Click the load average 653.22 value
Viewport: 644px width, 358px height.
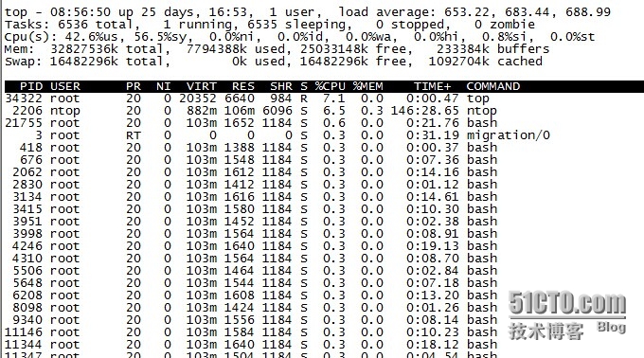[x=467, y=12]
